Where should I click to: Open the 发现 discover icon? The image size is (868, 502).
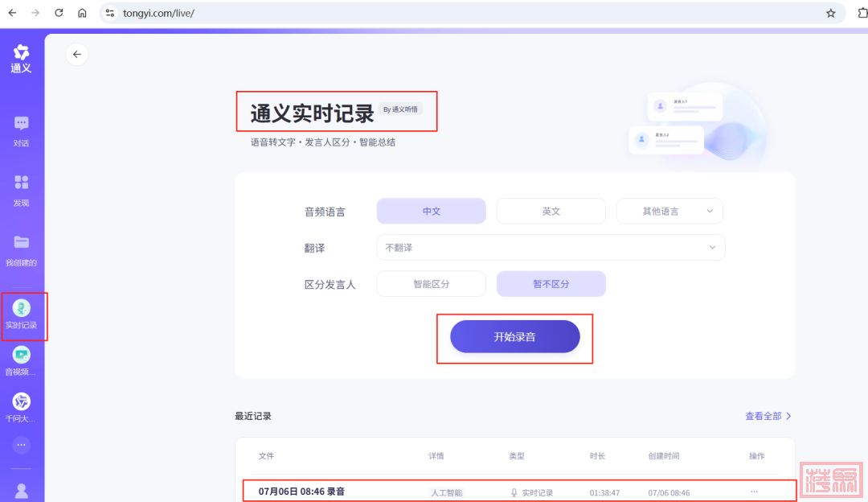pyautogui.click(x=22, y=183)
